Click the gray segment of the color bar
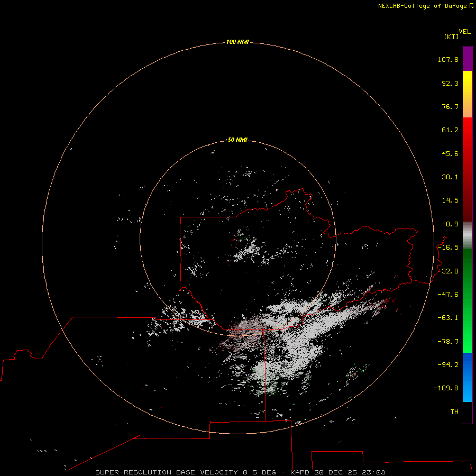Screen dimensions: 476x476 [467, 235]
